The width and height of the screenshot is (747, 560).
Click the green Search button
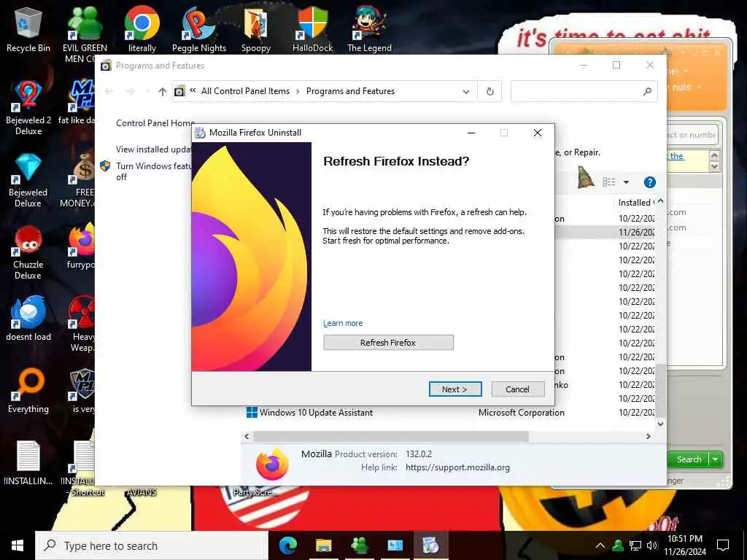pyautogui.click(x=689, y=459)
